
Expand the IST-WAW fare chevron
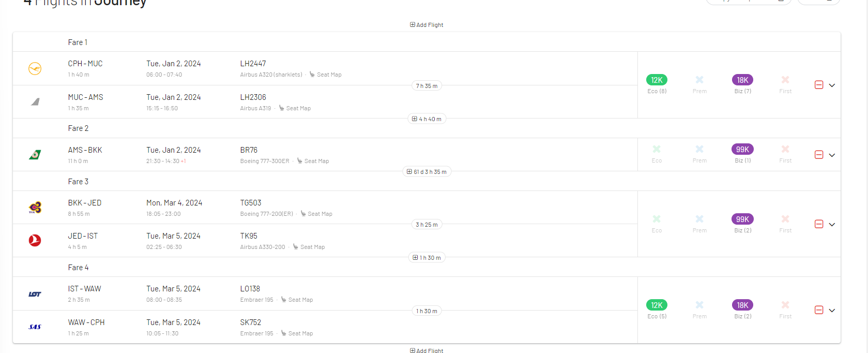click(832, 311)
